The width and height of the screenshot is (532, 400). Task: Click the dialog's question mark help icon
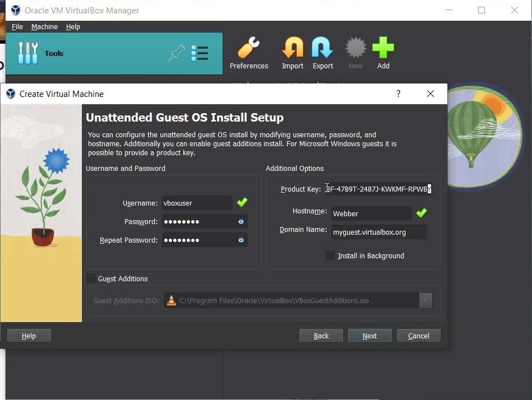pyautogui.click(x=399, y=94)
